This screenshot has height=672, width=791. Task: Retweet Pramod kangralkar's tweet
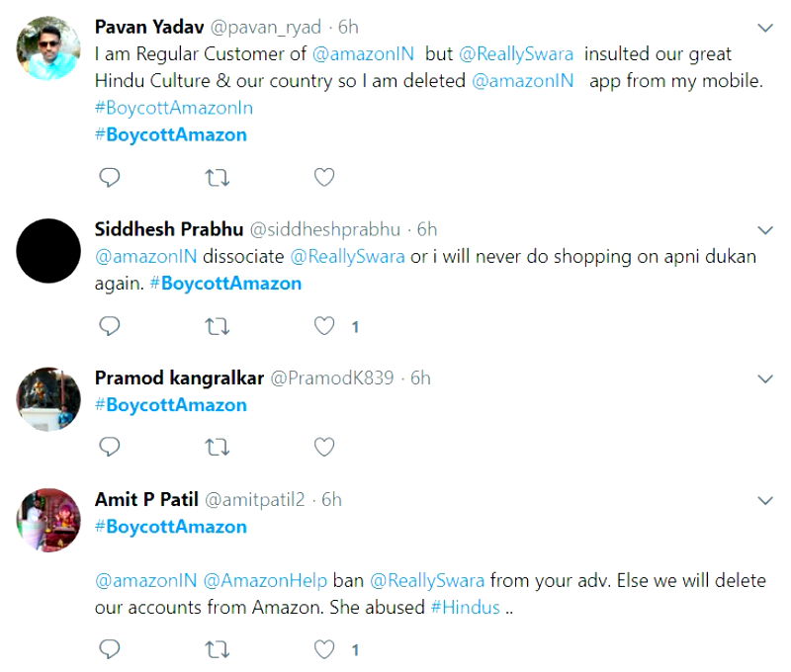tap(217, 448)
